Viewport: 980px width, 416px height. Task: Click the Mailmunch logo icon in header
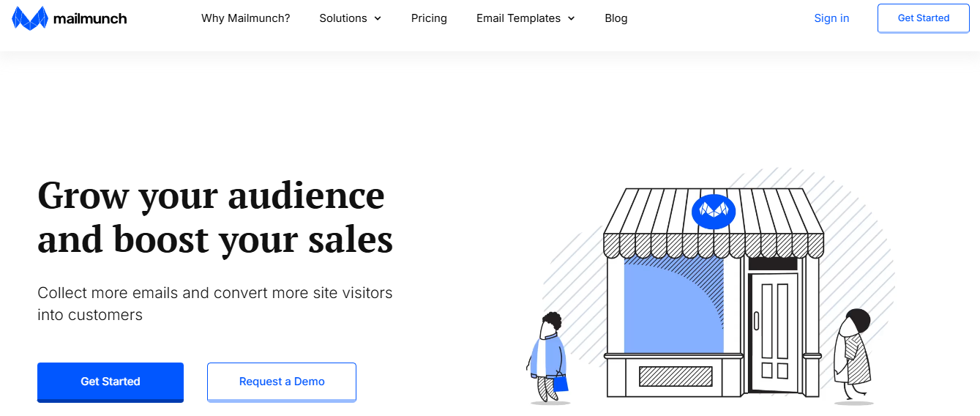coord(30,18)
